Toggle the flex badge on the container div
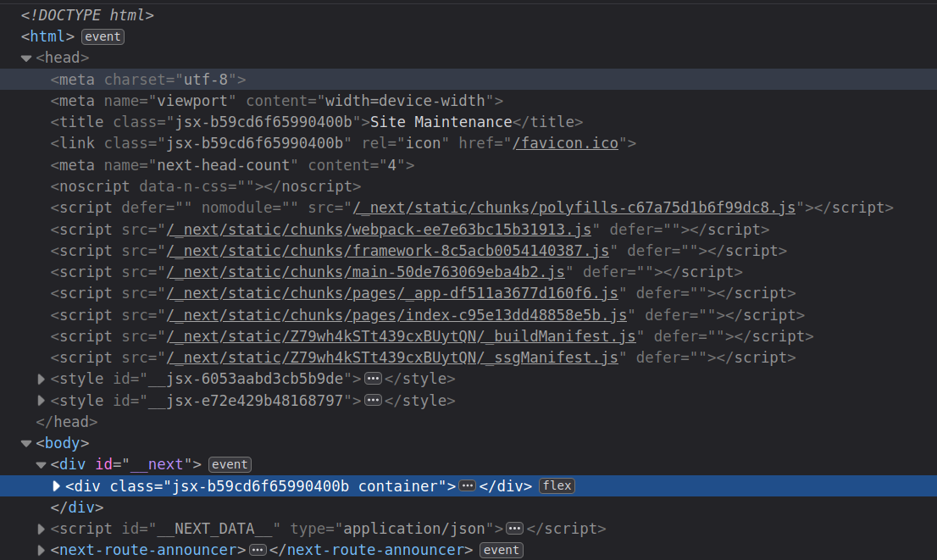This screenshot has width=937, height=560. tap(557, 485)
